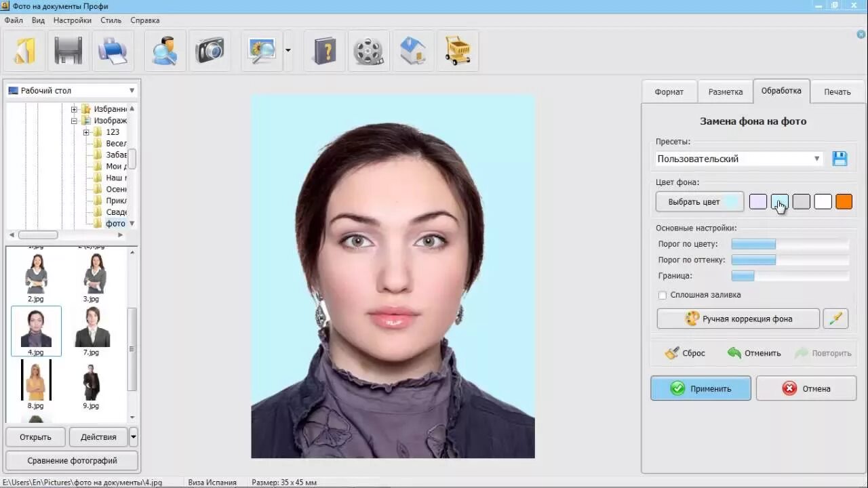
Task: Click the open folder toolbar icon
Action: tap(24, 51)
